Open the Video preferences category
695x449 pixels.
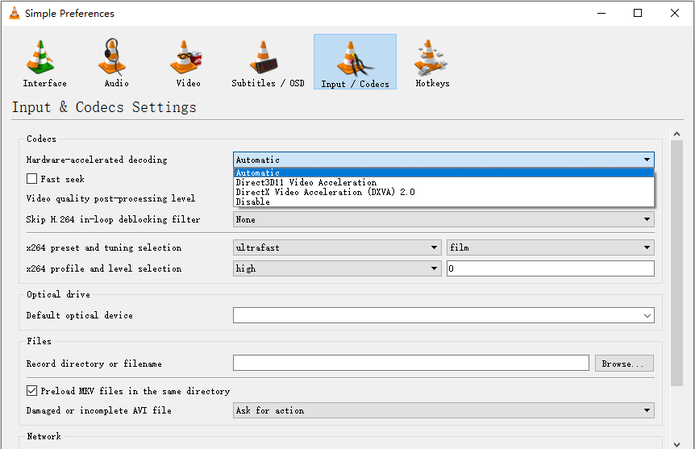[188, 62]
